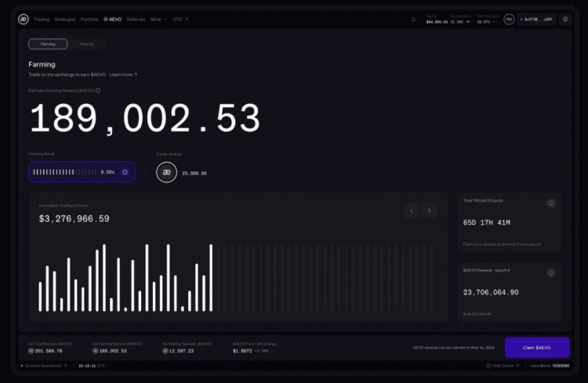Switch to the Farming tab

48,44
